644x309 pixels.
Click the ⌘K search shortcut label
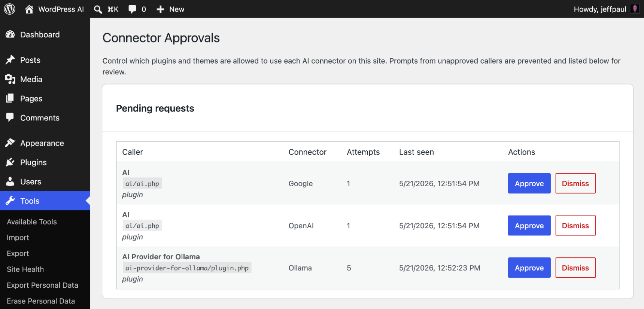click(x=113, y=9)
